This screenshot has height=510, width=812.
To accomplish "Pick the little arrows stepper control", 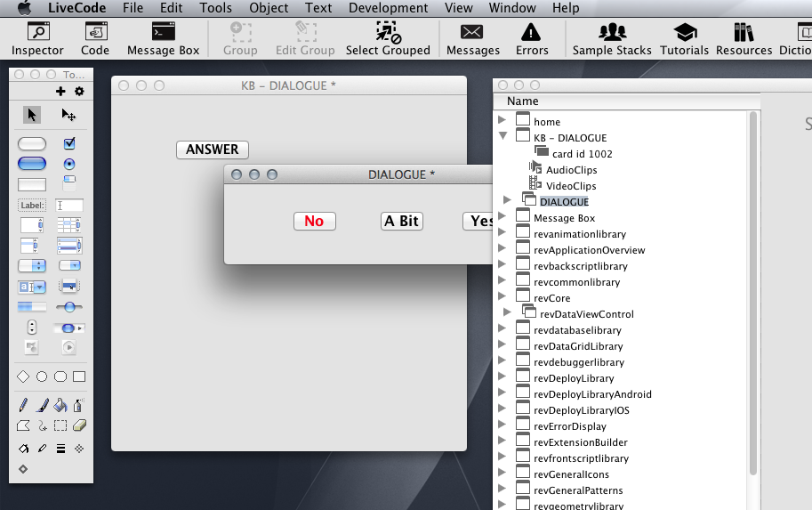I will click(x=32, y=327).
